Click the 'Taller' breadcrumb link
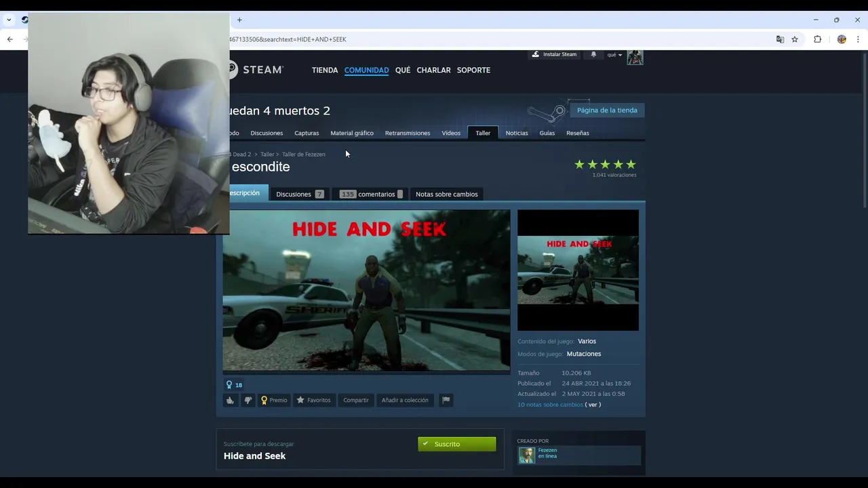The image size is (868, 488). point(267,155)
